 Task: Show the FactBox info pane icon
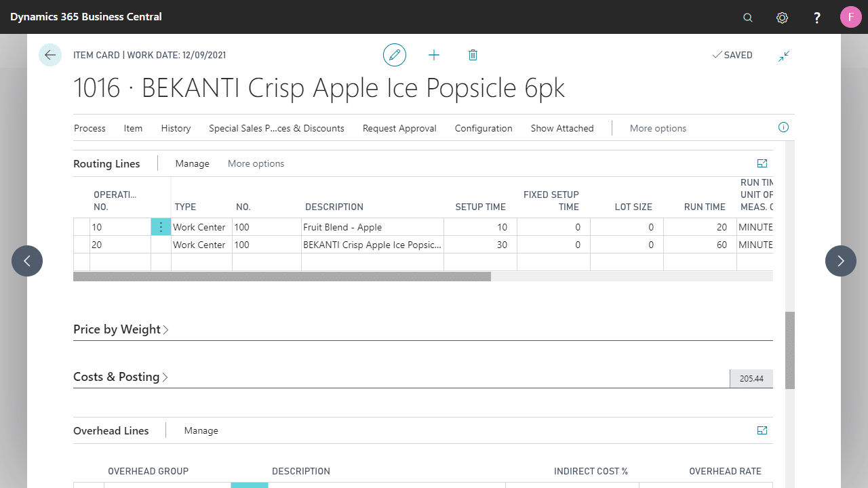click(783, 127)
